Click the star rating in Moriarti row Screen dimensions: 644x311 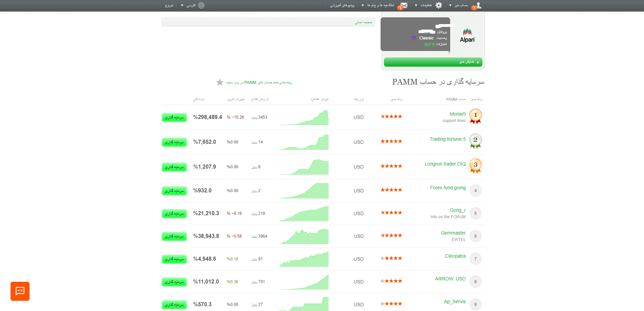tap(391, 117)
